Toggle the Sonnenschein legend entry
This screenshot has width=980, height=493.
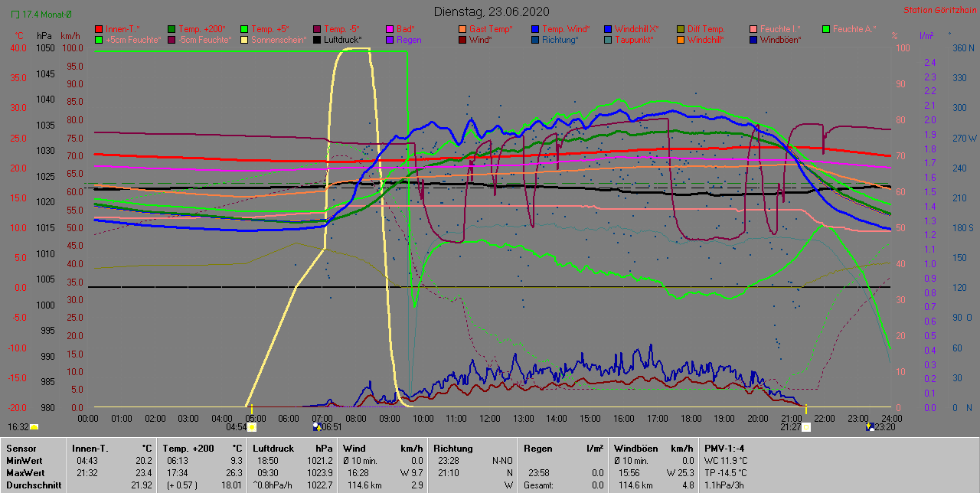pyautogui.click(x=273, y=40)
